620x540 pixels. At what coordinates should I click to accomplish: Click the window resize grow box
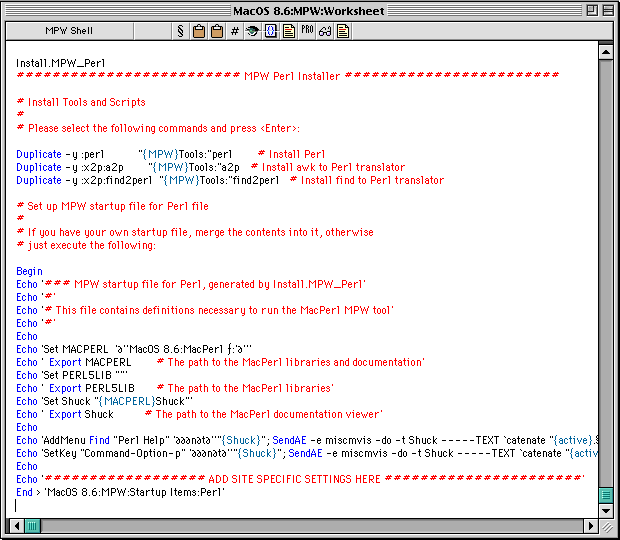(607, 526)
